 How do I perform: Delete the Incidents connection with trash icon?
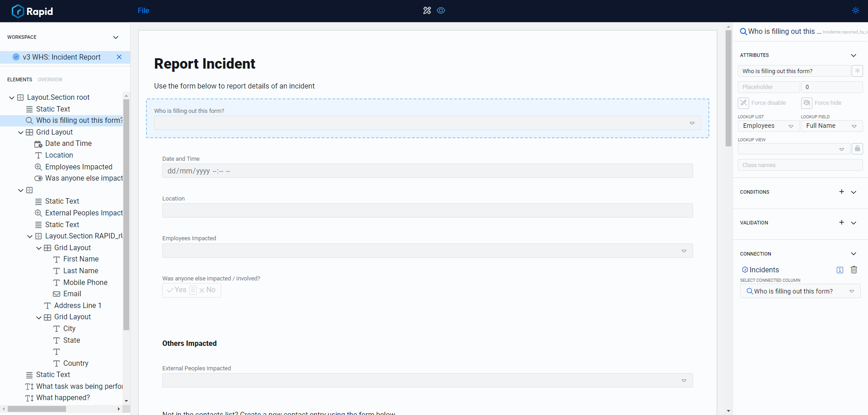coord(854,270)
